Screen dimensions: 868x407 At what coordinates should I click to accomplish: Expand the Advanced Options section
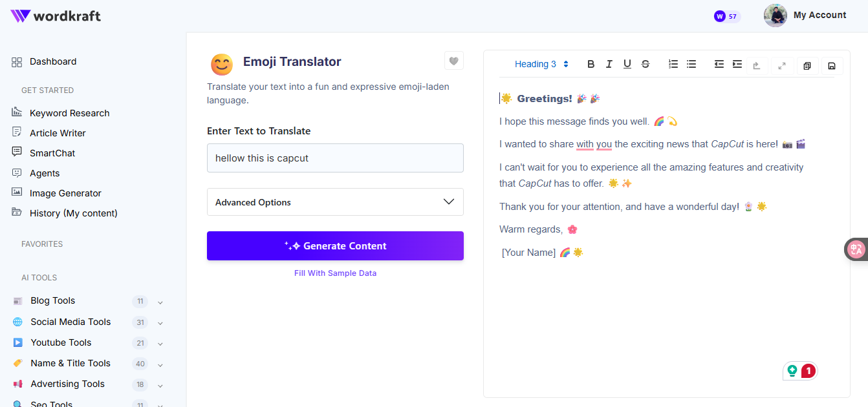tap(335, 202)
